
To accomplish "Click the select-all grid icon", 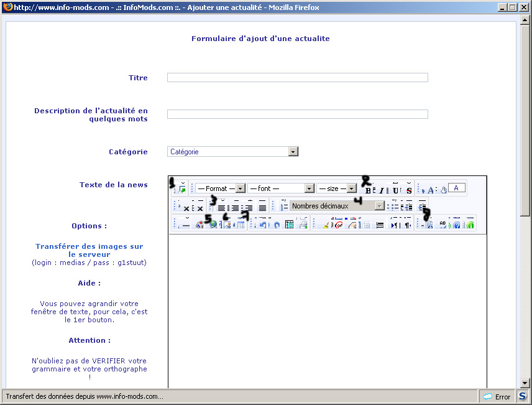I will click(290, 225).
